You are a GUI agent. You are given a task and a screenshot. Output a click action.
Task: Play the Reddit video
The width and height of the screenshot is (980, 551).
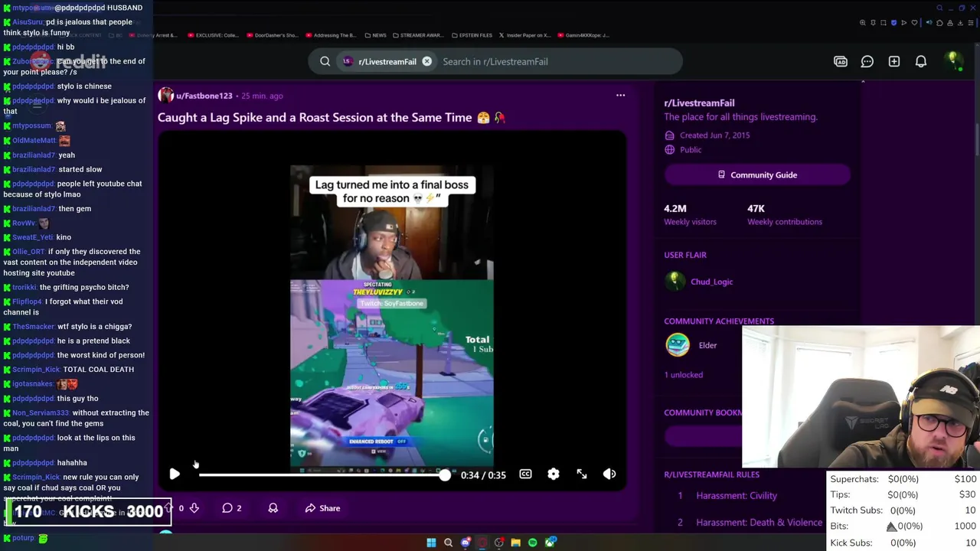coord(175,474)
